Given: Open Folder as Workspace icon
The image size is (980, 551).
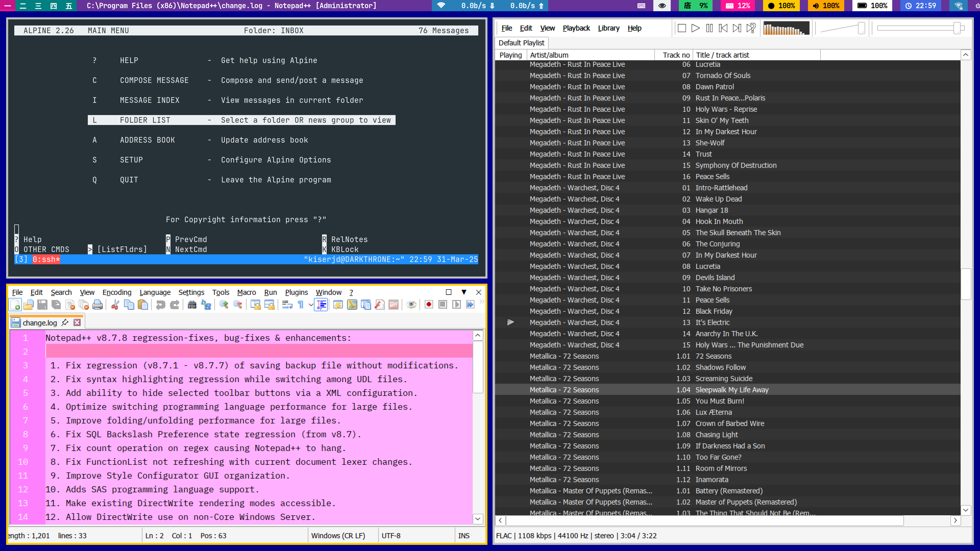Looking at the screenshot, I should pos(393,305).
